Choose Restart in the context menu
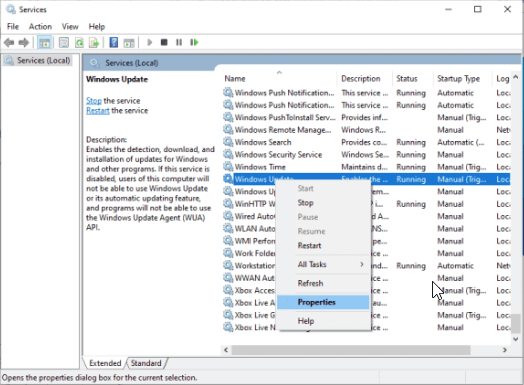 point(323,246)
